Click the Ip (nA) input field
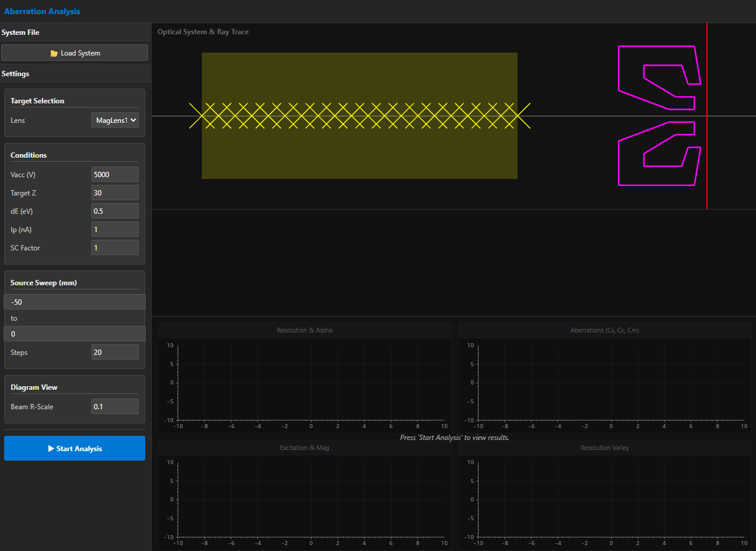The image size is (756, 551). [x=115, y=229]
